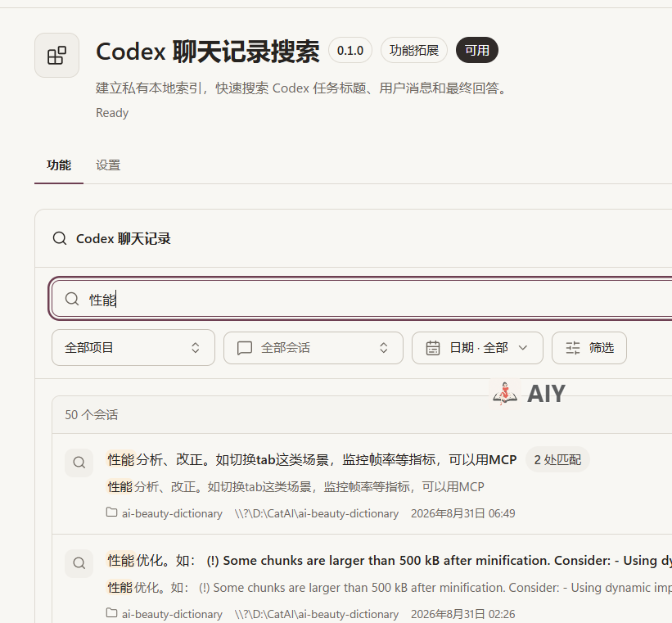Click the magnifier icon beside Codex 聊天记录 heading
Image resolution: width=672 pixels, height=623 pixels.
tap(60, 238)
